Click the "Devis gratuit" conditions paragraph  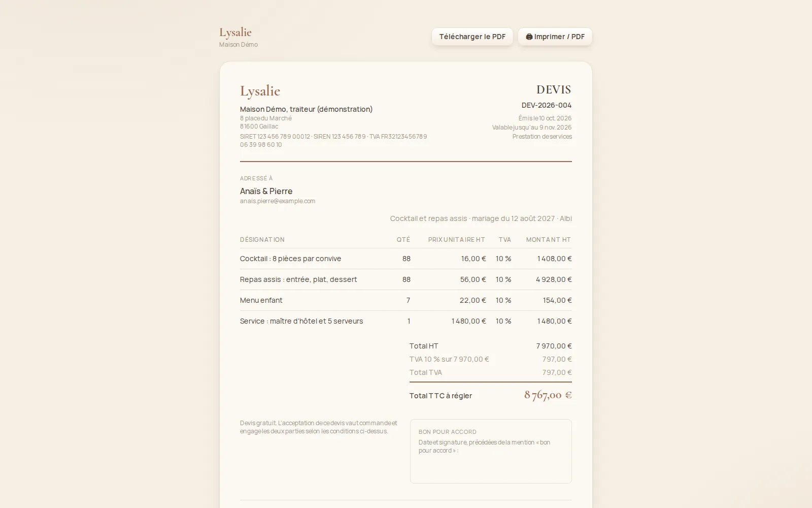[x=319, y=427]
